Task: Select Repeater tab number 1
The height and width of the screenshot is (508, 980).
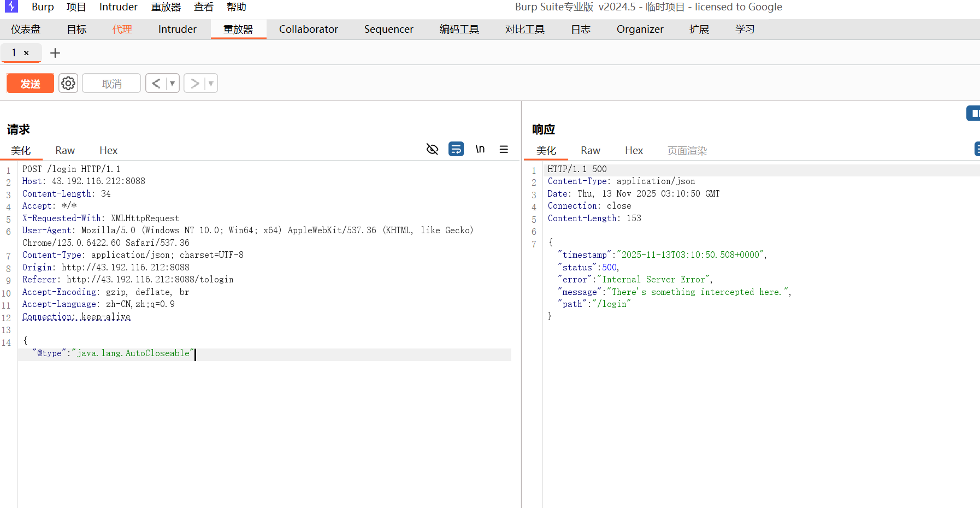Action: click(14, 53)
